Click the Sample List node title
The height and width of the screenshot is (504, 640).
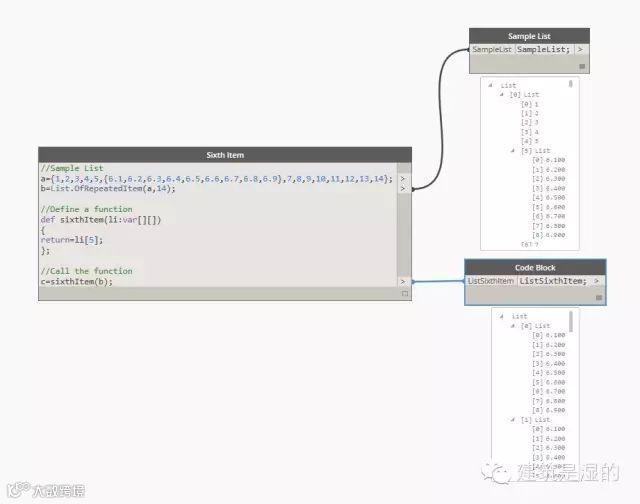click(x=529, y=36)
